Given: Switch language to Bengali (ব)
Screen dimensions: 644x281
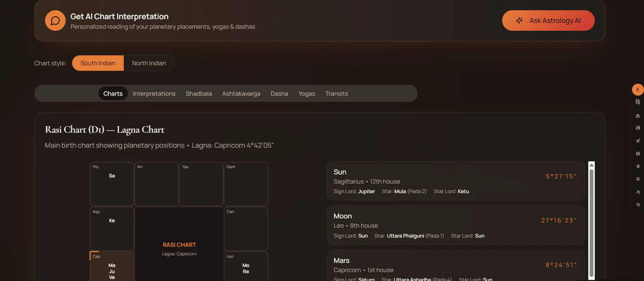Looking at the screenshot, I should click(638, 166).
